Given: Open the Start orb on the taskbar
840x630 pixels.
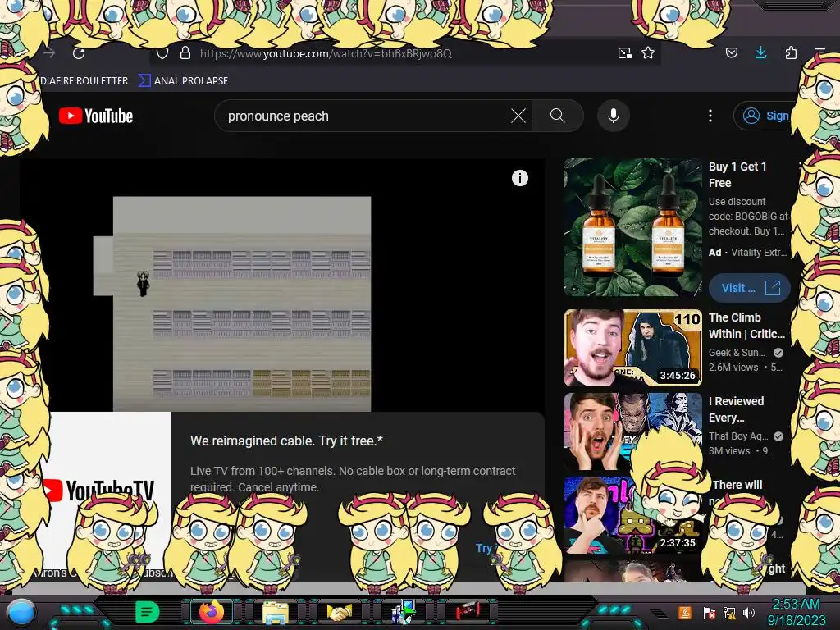Looking at the screenshot, I should click(x=21, y=612).
